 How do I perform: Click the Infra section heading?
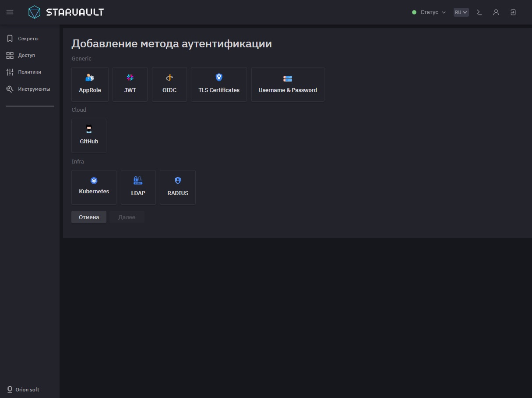pyautogui.click(x=78, y=161)
